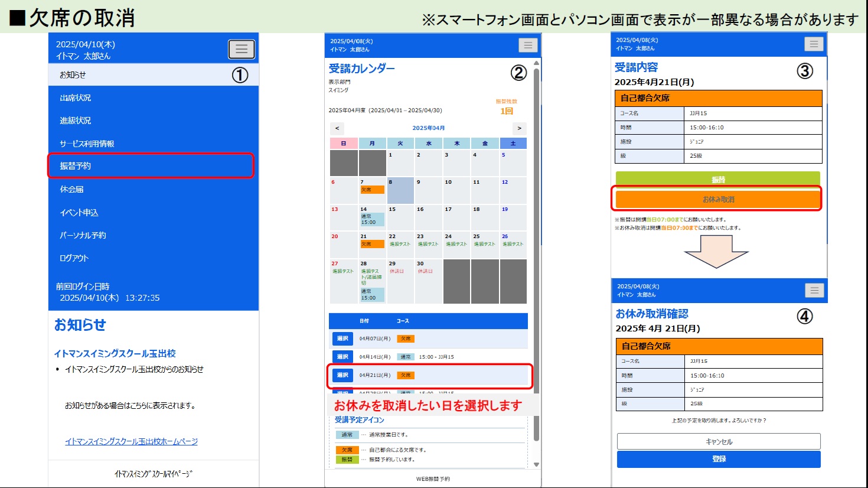Screen dimensions: 868x488
Task: Click scrollbar up arrow on calendar screen
Action: 536,63
